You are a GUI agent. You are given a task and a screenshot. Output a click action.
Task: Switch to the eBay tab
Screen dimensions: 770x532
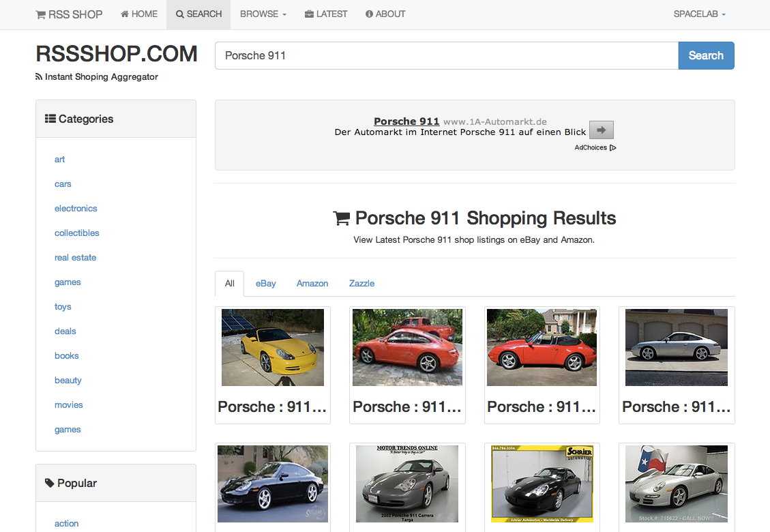[x=266, y=284]
